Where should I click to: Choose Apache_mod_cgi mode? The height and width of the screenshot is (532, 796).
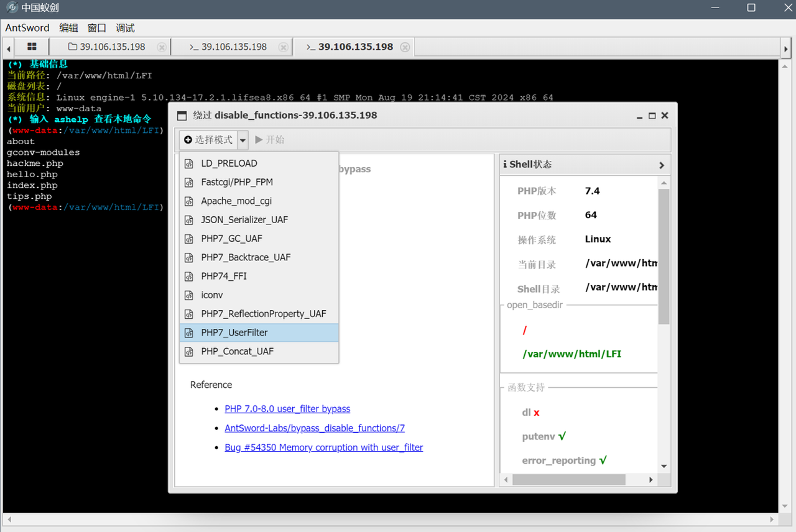(x=259, y=201)
